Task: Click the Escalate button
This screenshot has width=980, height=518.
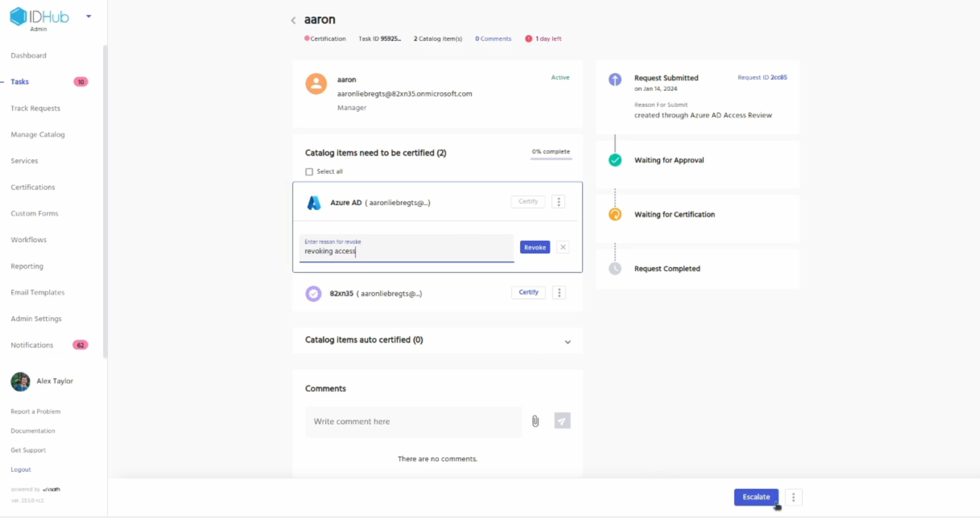Action: pyautogui.click(x=756, y=497)
